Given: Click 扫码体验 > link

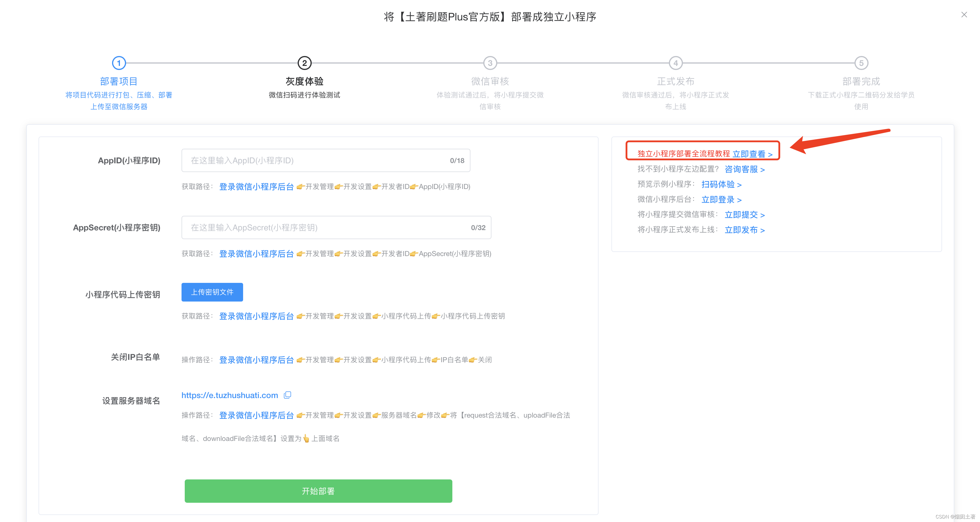Looking at the screenshot, I should click(x=721, y=184).
